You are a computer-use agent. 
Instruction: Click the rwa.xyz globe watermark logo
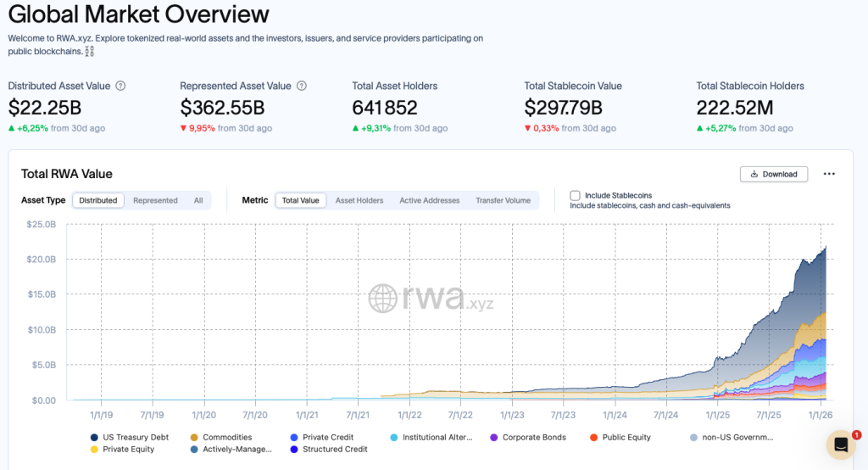click(383, 298)
